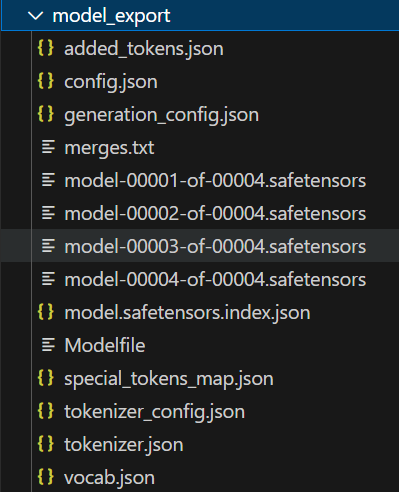
Task: Open generation_config.json file
Action: click(161, 115)
